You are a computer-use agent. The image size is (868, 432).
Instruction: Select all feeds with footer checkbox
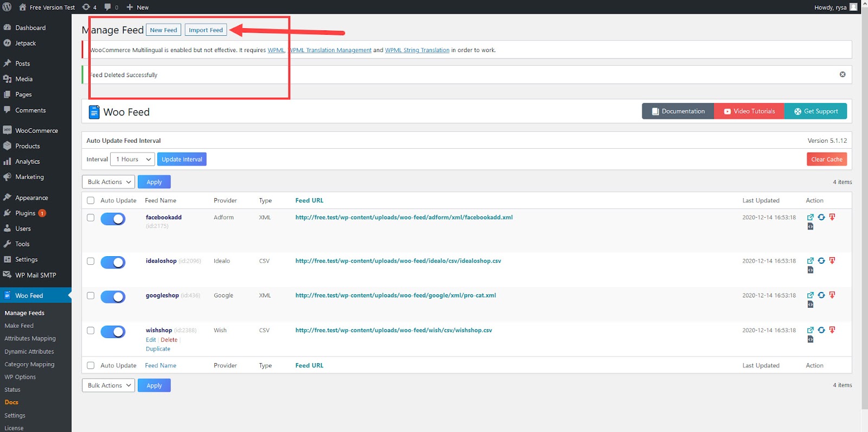91,365
